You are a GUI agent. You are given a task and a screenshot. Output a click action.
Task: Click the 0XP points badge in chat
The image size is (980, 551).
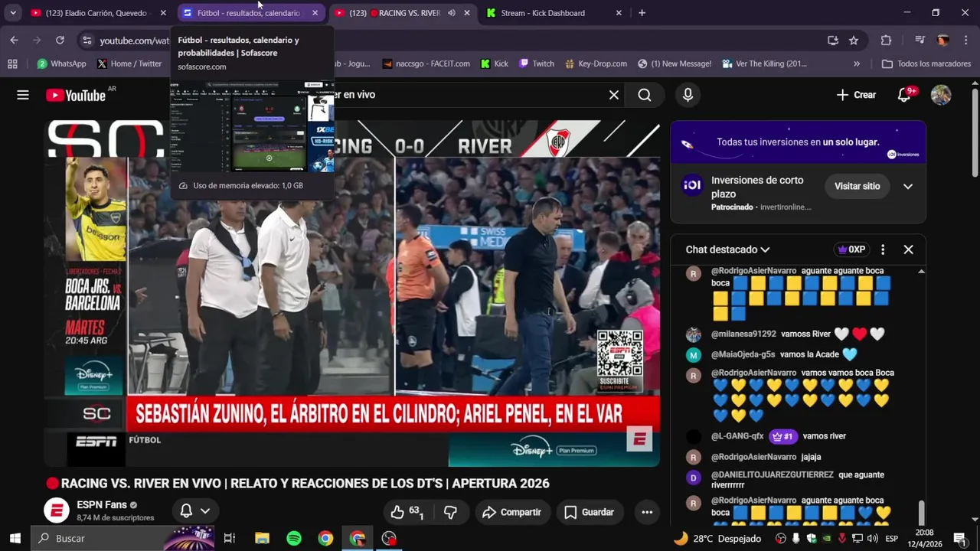point(851,249)
